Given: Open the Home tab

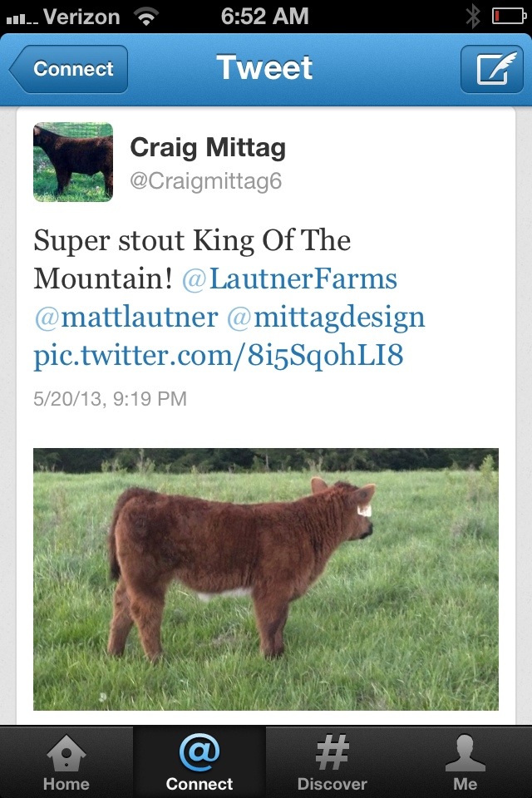Looking at the screenshot, I should coord(66,763).
